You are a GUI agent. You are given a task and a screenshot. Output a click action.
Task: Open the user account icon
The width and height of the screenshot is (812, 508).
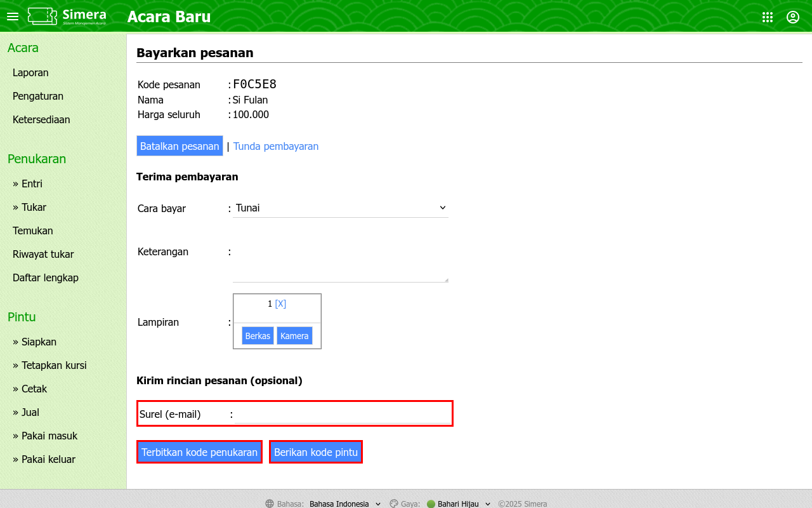point(793,17)
